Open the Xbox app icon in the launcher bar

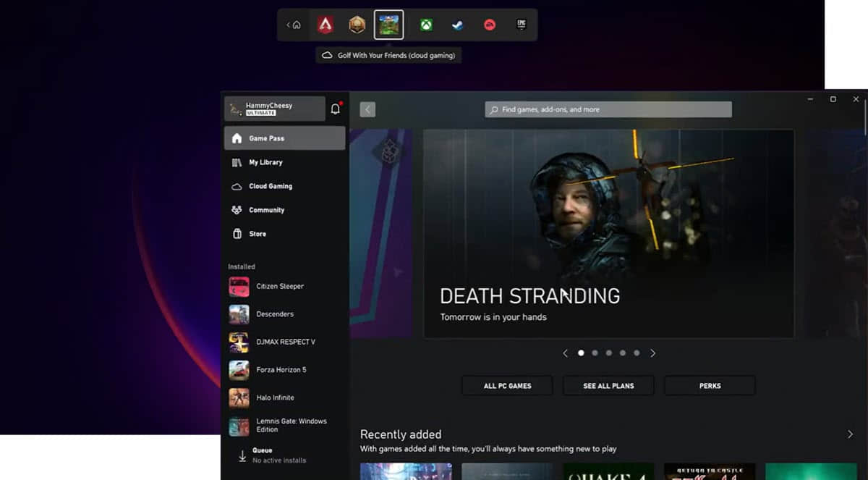(427, 25)
